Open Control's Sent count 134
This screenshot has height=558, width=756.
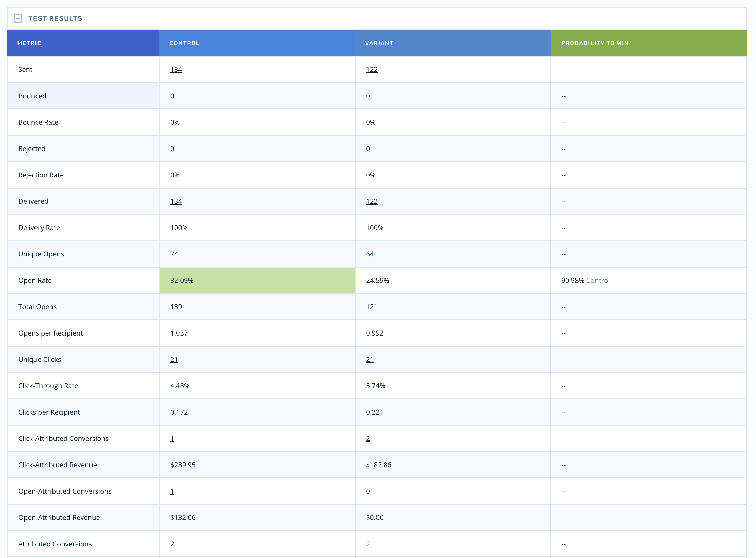[x=176, y=70]
